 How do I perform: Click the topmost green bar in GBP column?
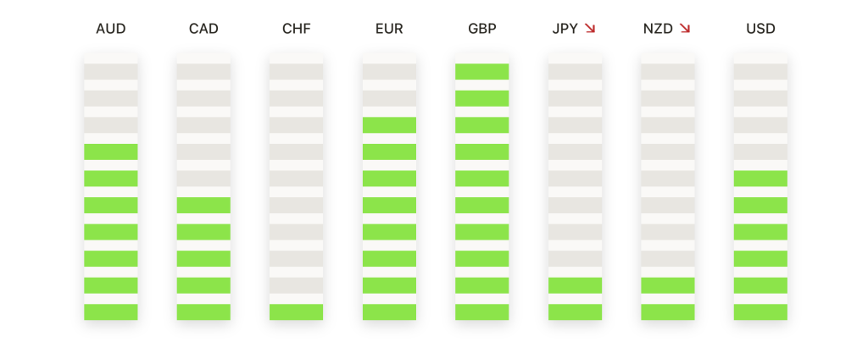(482, 71)
